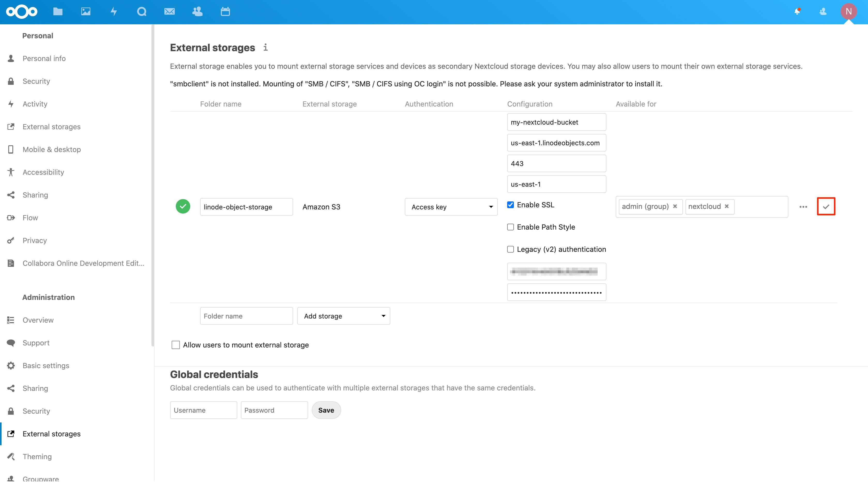The image size is (868, 484).
Task: Enable Path Style for the S3 storage
Action: [510, 227]
